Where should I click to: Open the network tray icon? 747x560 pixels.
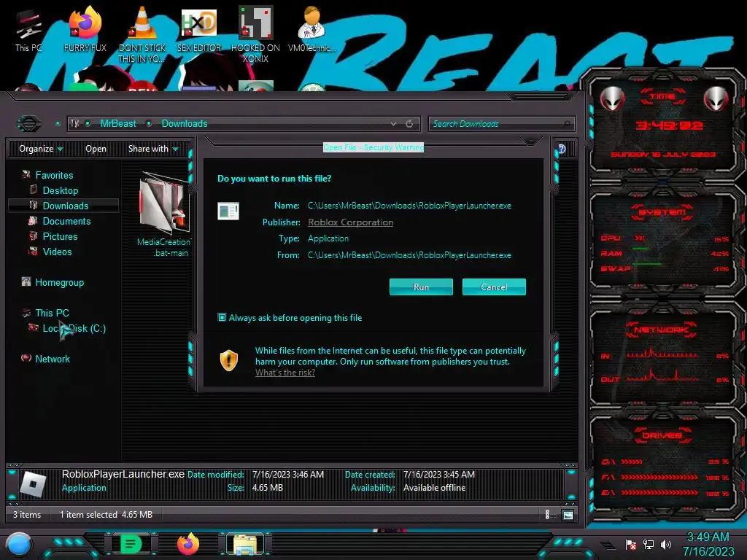[648, 544]
